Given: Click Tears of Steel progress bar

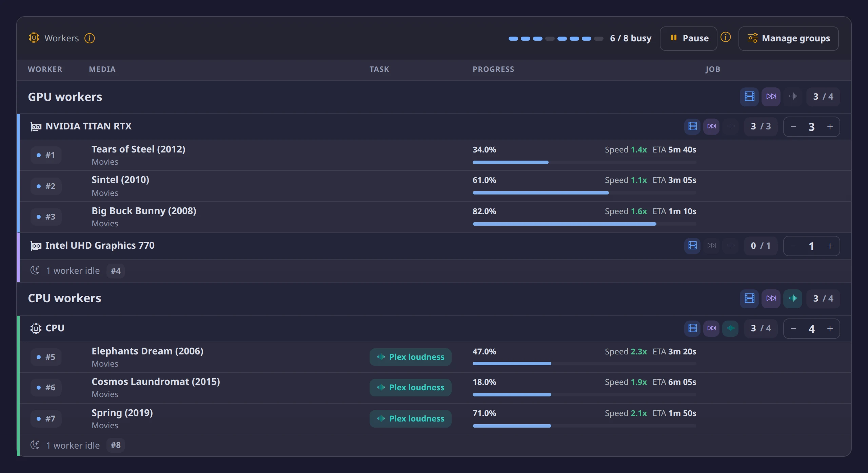Looking at the screenshot, I should pyautogui.click(x=585, y=163).
